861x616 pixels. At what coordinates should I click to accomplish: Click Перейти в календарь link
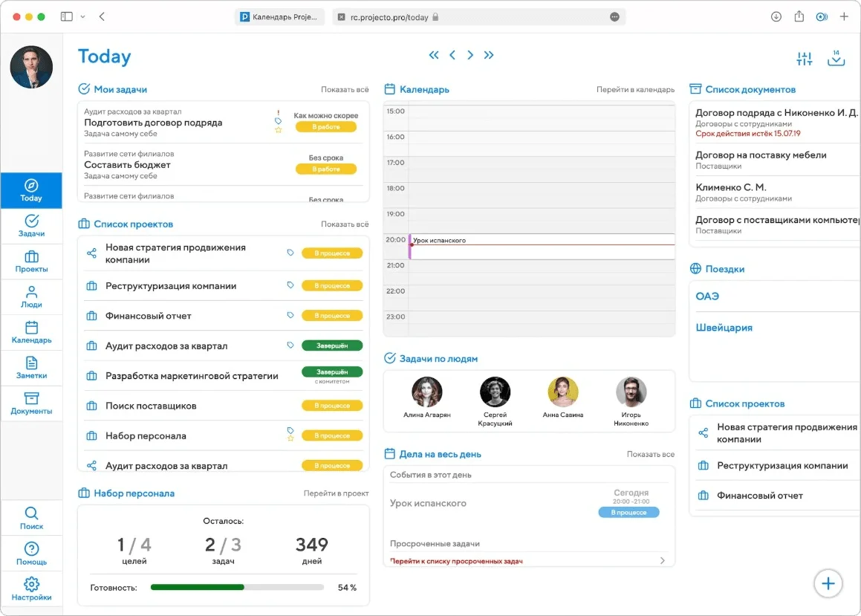(635, 89)
